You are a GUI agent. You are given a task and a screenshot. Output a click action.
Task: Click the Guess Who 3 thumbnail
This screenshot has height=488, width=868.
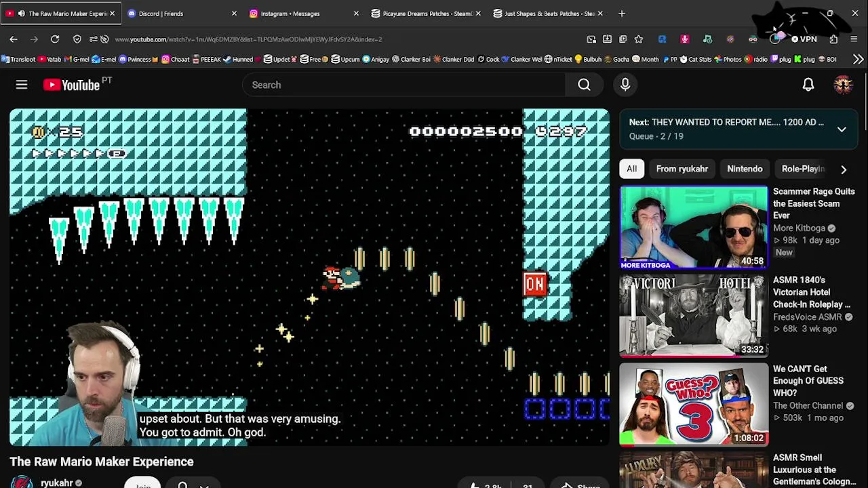[694, 405]
